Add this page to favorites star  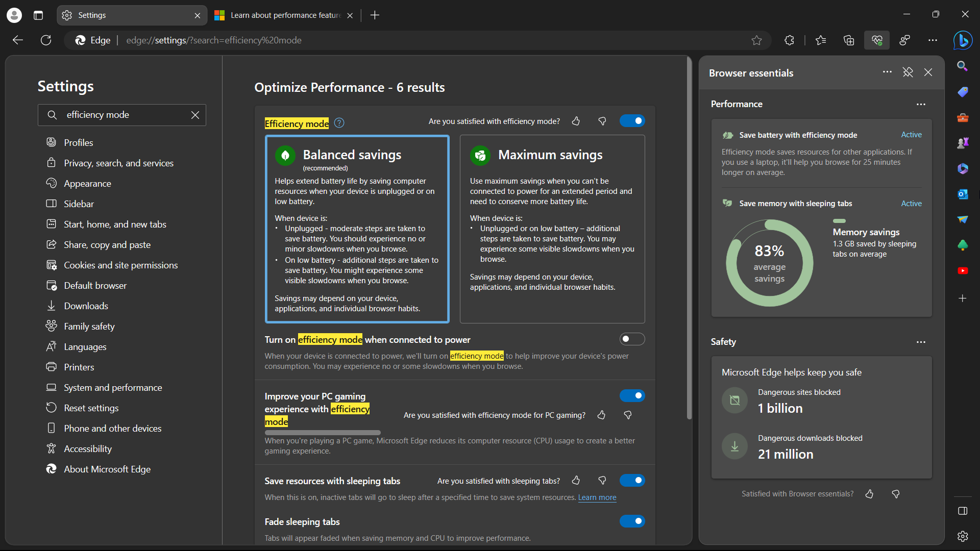[756, 40]
